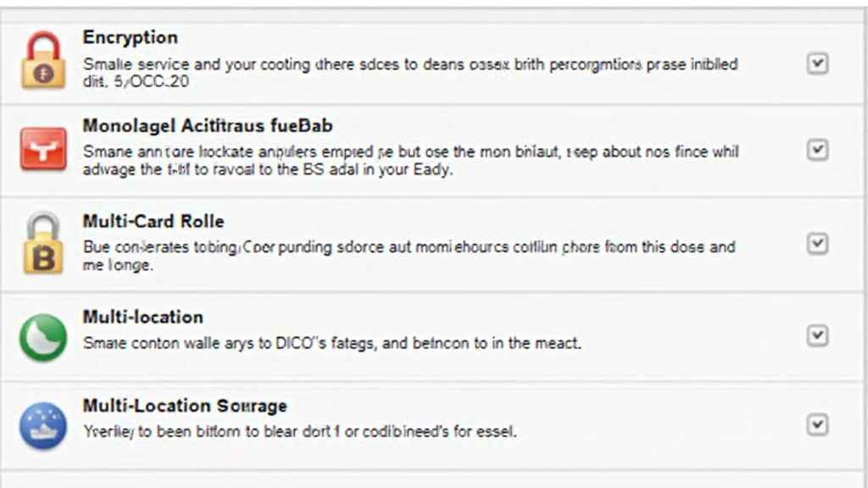
Task: Click the blue Multi-Location Sourage ship icon
Action: click(x=42, y=425)
